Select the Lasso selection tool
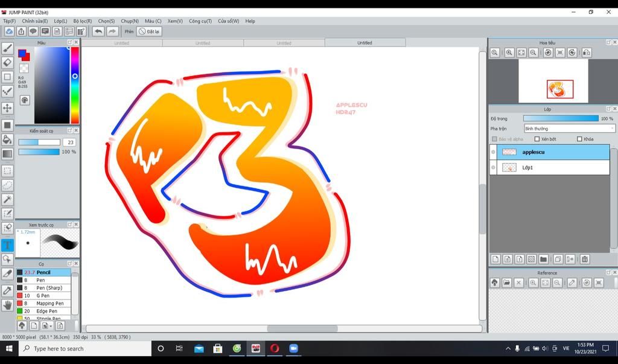Viewport: 618px width, 364px height. pyautogui.click(x=7, y=185)
